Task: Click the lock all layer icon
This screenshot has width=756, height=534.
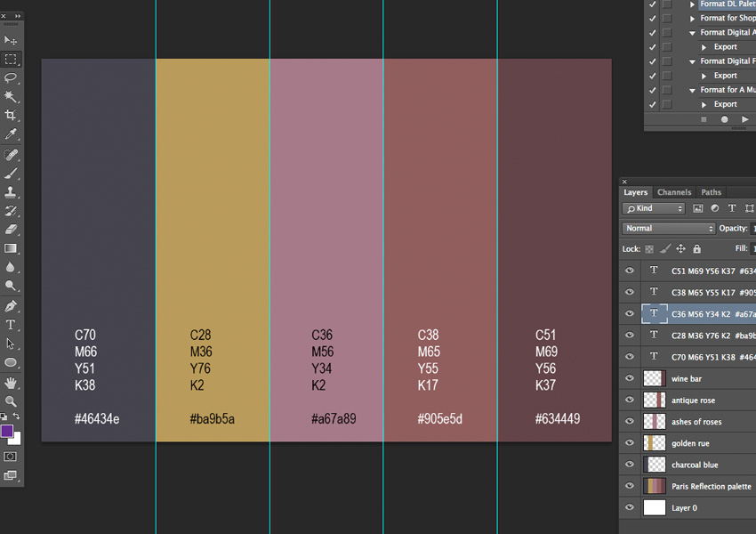Action: pos(696,249)
